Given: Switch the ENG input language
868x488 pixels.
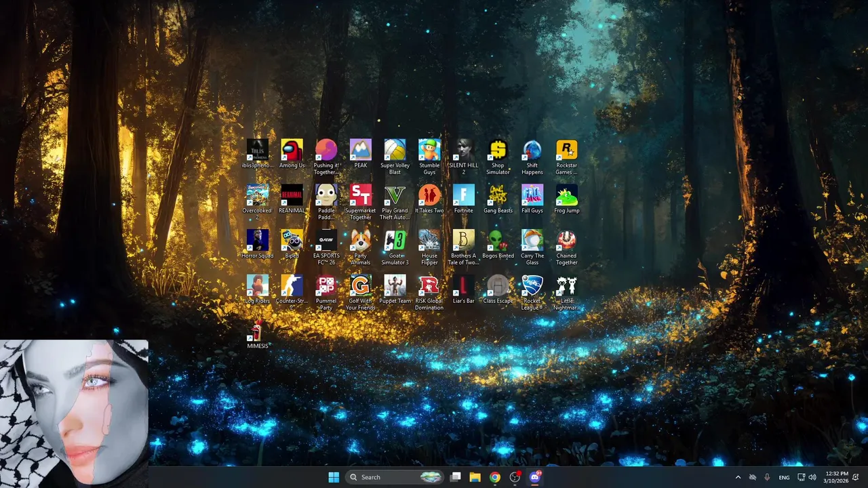Looking at the screenshot, I should [784, 477].
